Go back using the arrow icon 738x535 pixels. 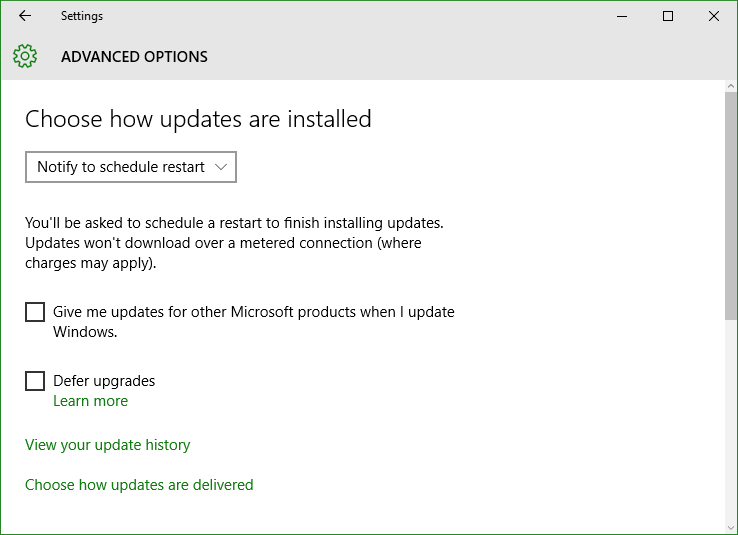pyautogui.click(x=25, y=16)
